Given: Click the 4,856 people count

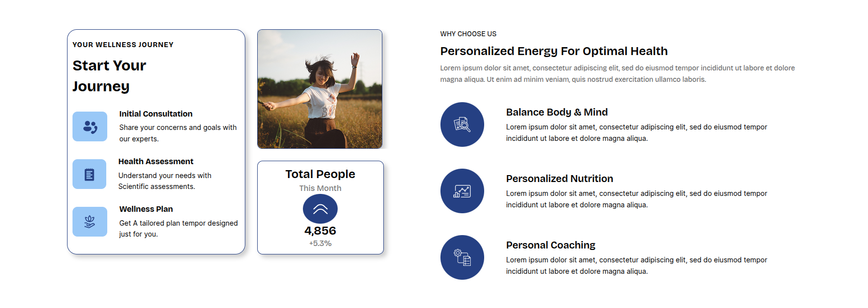Looking at the screenshot, I should 320,231.
